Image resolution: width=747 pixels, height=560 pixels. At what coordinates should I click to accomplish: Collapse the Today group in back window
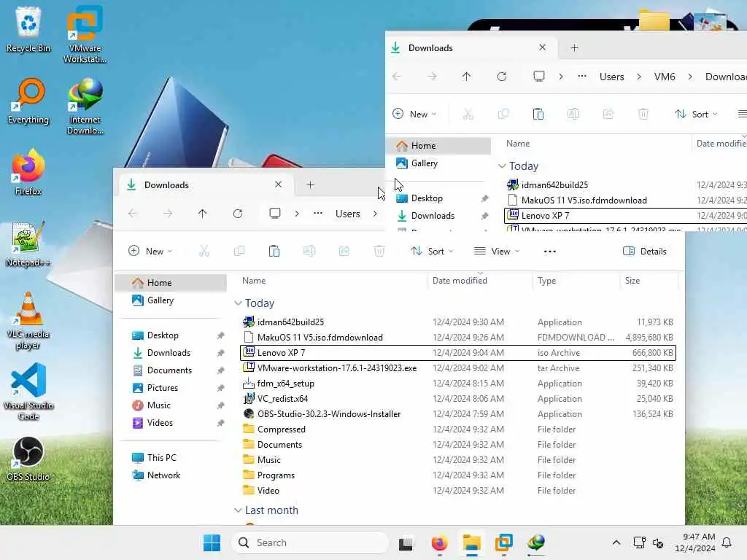point(502,166)
